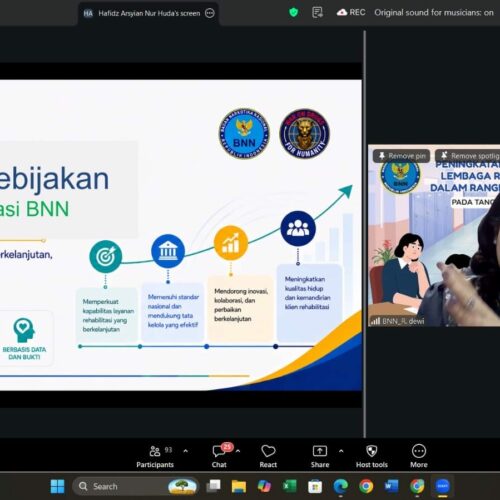Click the 93 participant count
The height and width of the screenshot is (500, 500).
[x=168, y=450]
